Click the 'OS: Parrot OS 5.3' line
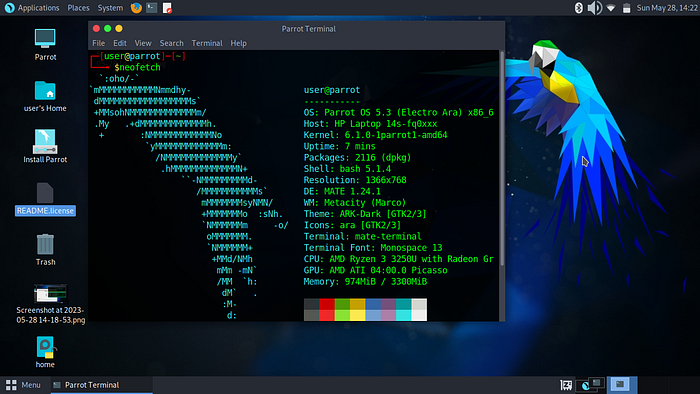This screenshot has height=394, width=700. coord(399,112)
